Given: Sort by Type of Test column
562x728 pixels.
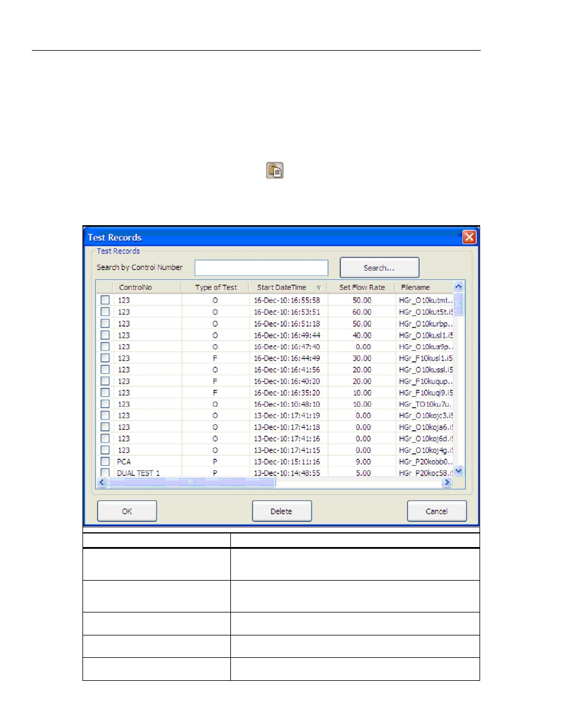Looking at the screenshot, I should click(216, 288).
